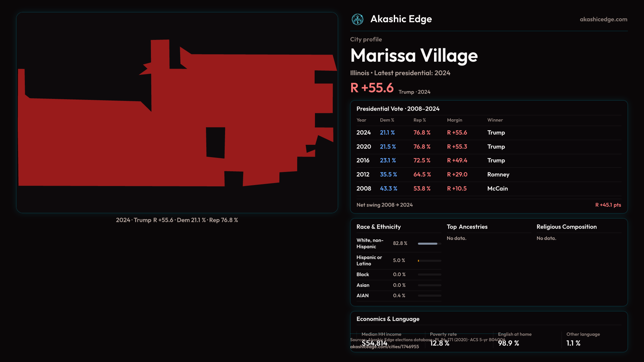The image size is (644, 362).
Task: Click the Net swing R +45.1 pts value
Action: point(608,205)
